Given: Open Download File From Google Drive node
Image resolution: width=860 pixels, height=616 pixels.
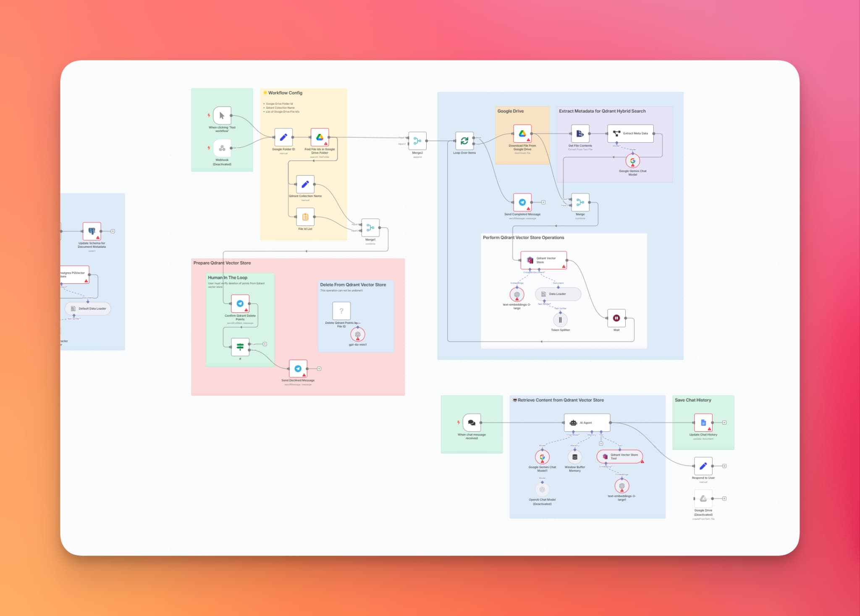Looking at the screenshot, I should click(522, 134).
